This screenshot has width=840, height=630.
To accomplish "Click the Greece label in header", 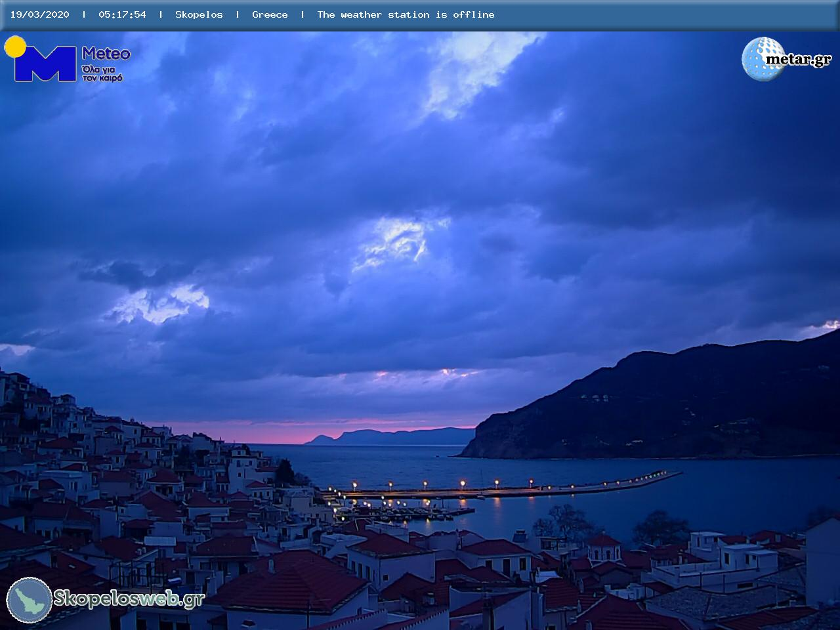I will pos(270,14).
